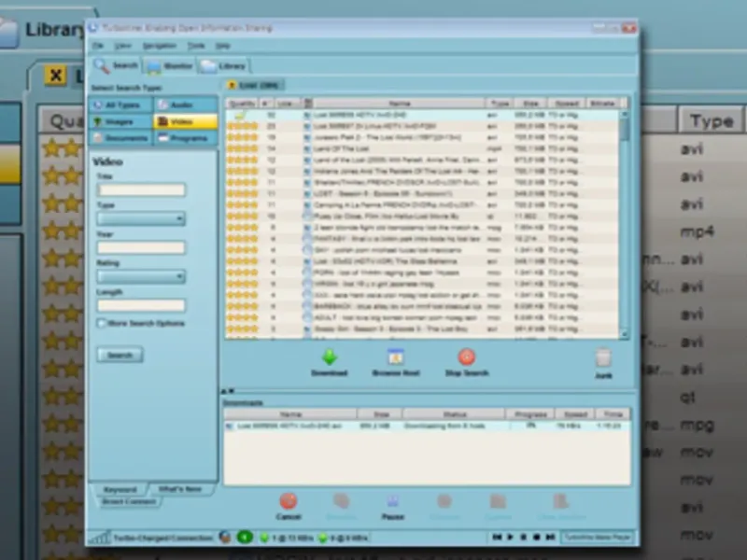This screenshot has width=747, height=560.
Task: Select the Video search type
Action: click(x=186, y=122)
